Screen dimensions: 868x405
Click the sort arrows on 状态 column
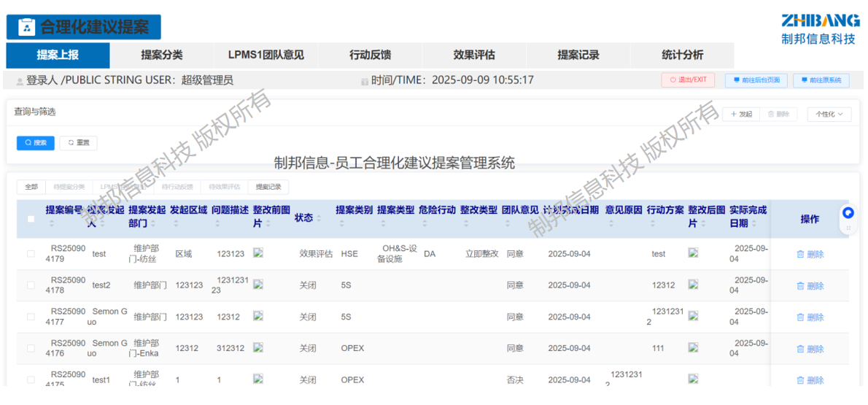pos(319,218)
